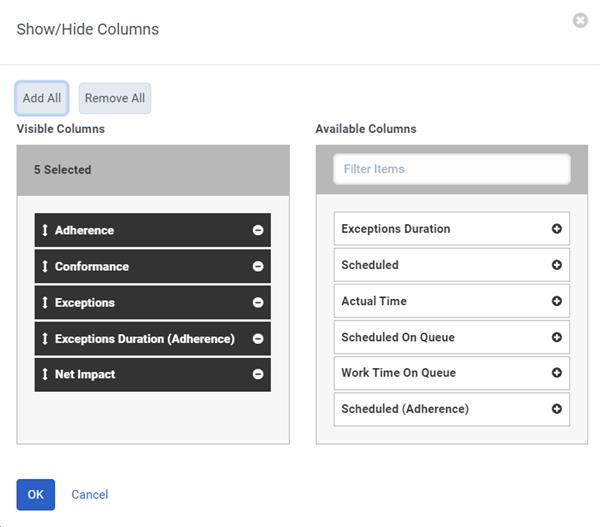Select the Exceptions Duration available label
600x527 pixels.
396,228
